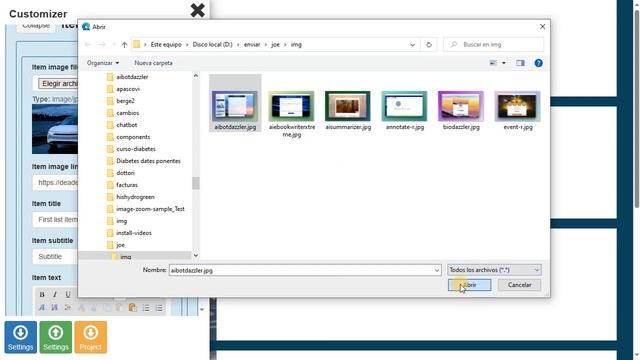This screenshot has height=360, width=640.
Task: Click the car preview image in Customizer
Action: pos(55,129)
